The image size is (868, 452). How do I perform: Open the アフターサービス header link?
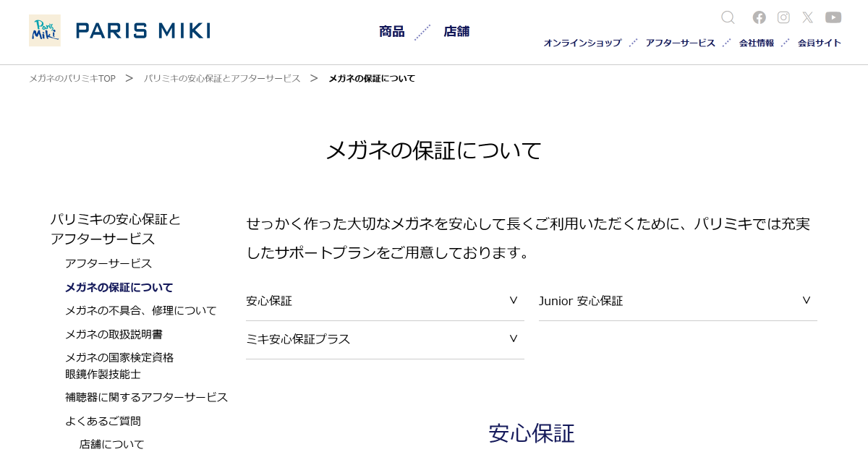click(x=681, y=43)
